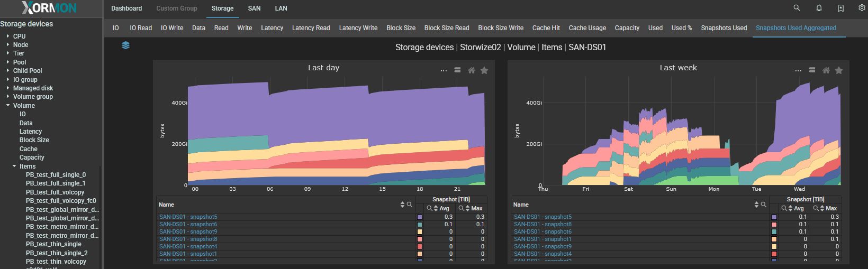Expand the CPU tree node

8,36
